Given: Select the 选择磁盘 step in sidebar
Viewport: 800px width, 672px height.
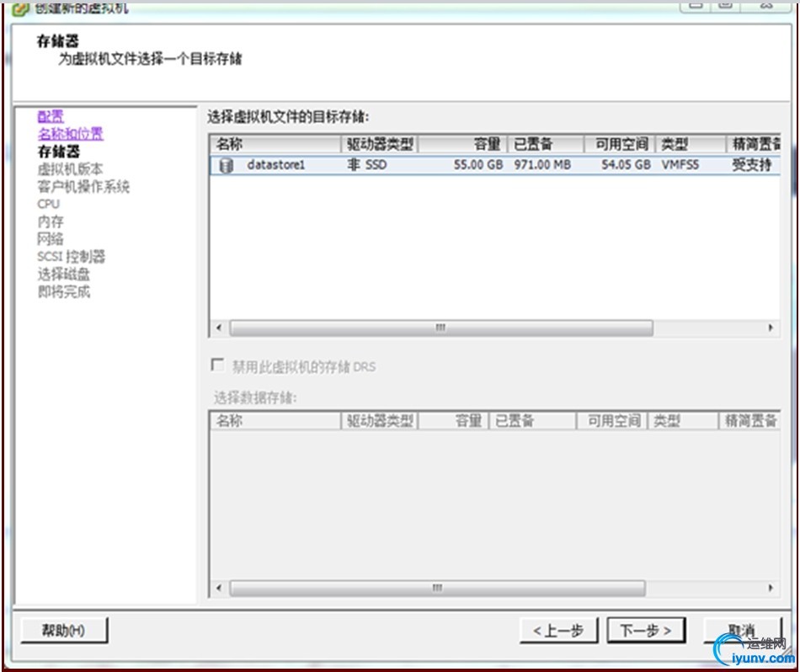Looking at the screenshot, I should point(64,274).
